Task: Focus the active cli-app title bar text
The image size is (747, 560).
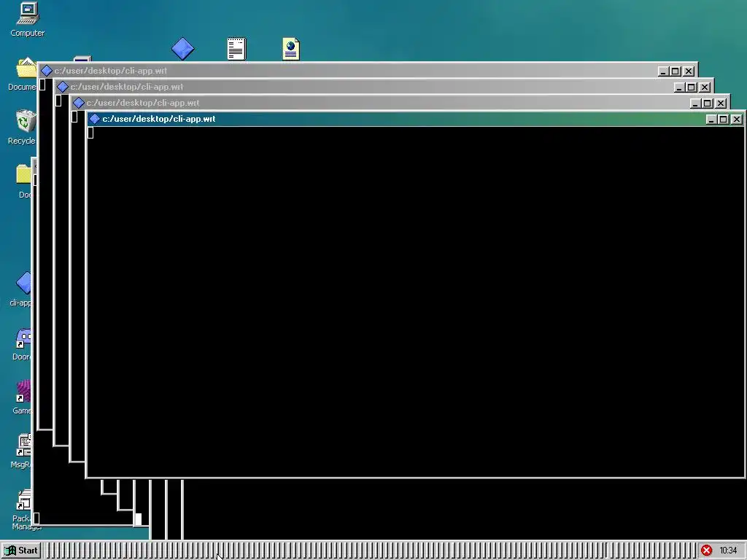Action: tap(158, 119)
